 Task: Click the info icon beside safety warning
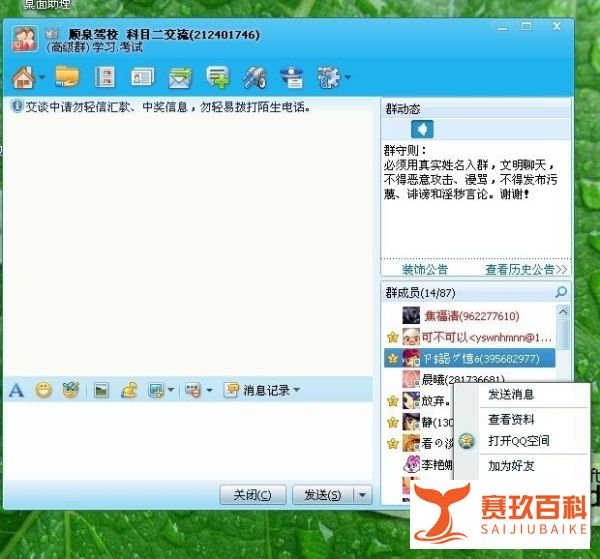click(x=16, y=106)
